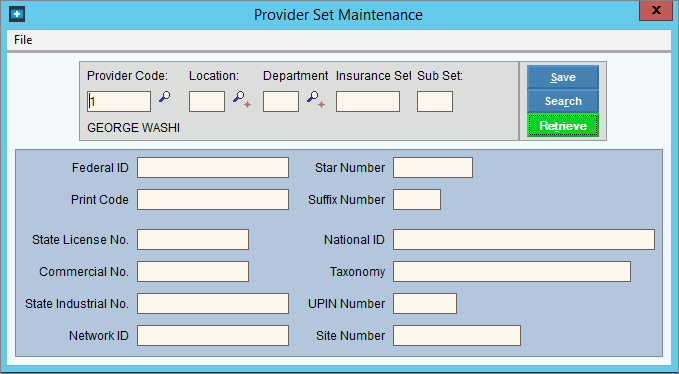The height and width of the screenshot is (374, 679).
Task: Open the File menu
Action: point(23,40)
